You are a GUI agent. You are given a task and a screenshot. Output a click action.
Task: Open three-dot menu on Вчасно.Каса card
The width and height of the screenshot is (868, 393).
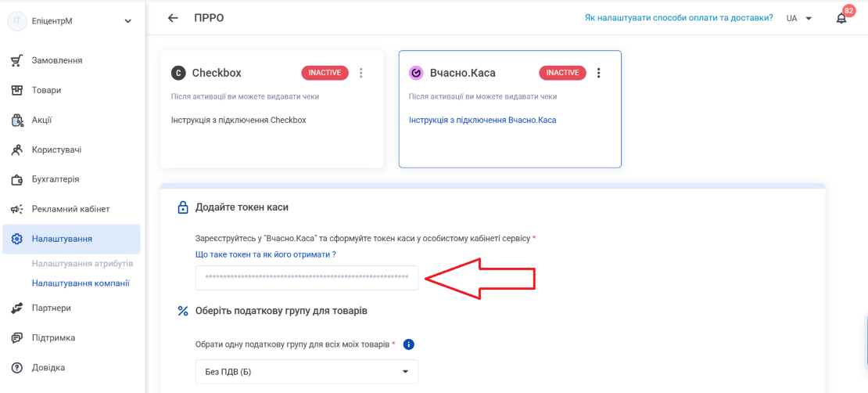[598, 73]
